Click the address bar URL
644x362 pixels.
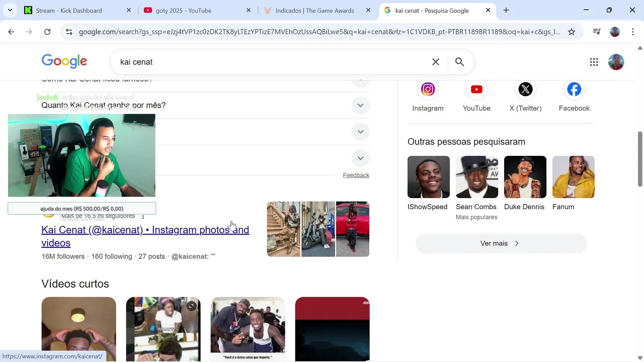click(x=319, y=32)
